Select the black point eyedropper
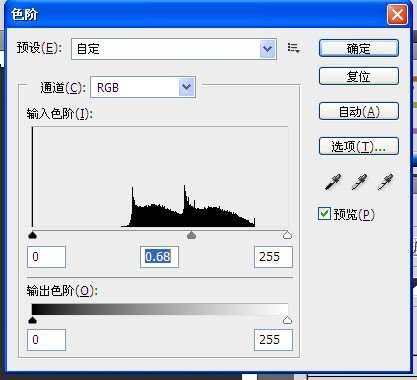The height and width of the screenshot is (380, 417). click(333, 182)
